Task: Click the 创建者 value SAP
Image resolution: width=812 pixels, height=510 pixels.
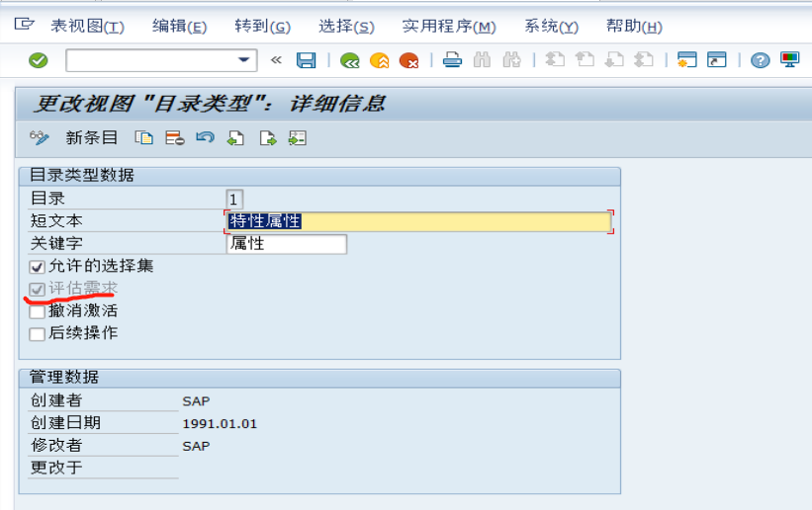Action: pos(196,401)
